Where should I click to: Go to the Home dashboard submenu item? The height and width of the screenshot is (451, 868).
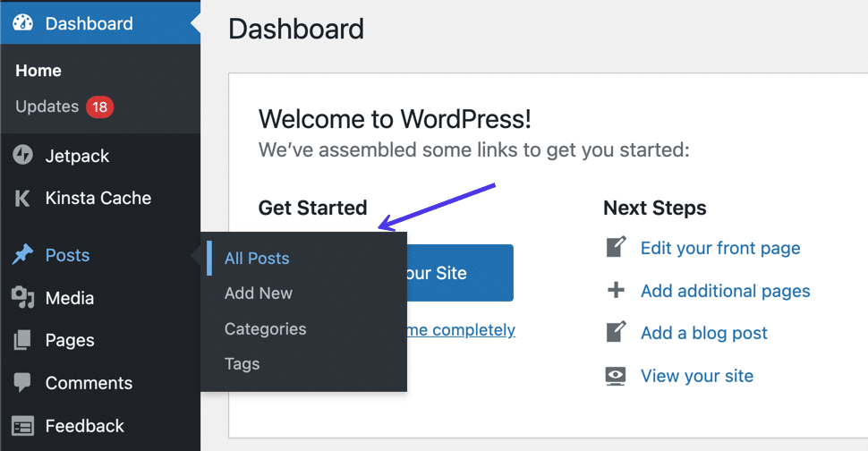38,71
